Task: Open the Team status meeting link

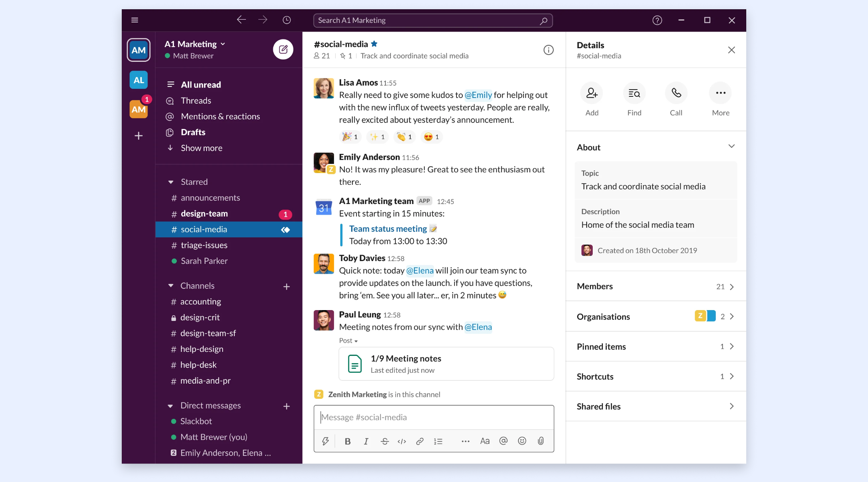Action: tap(388, 229)
